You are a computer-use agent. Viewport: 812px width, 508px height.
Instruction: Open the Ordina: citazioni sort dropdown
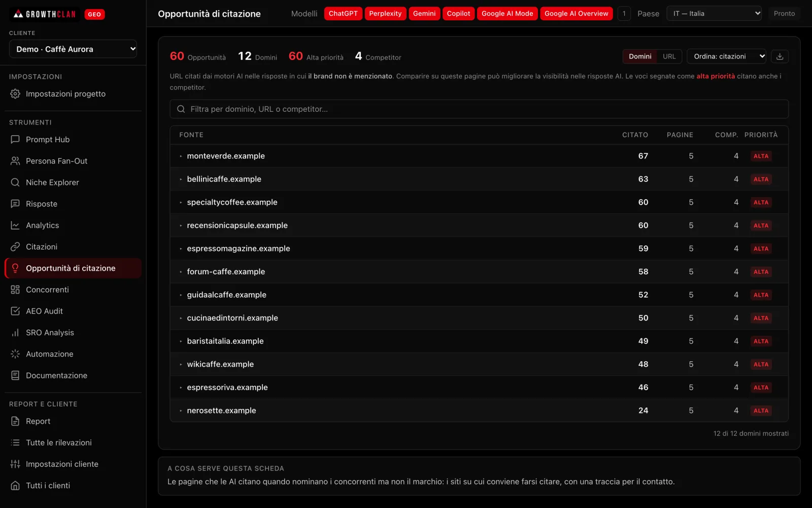tap(727, 56)
